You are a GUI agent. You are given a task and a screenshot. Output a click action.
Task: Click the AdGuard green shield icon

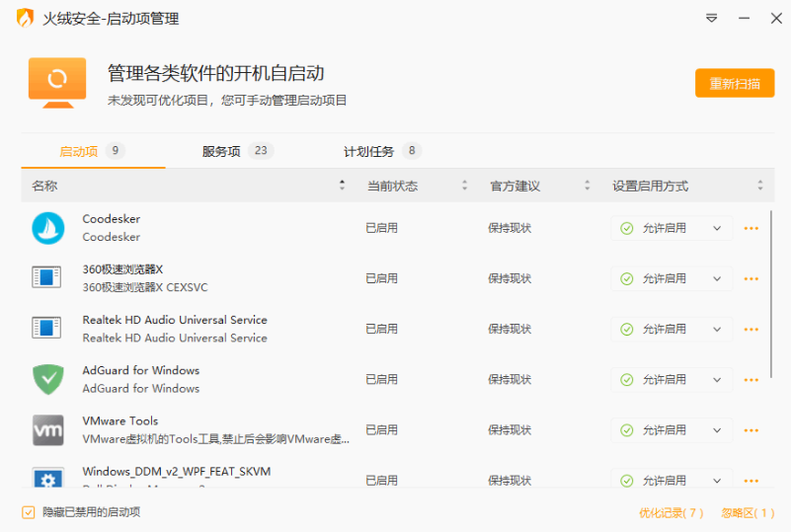pos(47,379)
